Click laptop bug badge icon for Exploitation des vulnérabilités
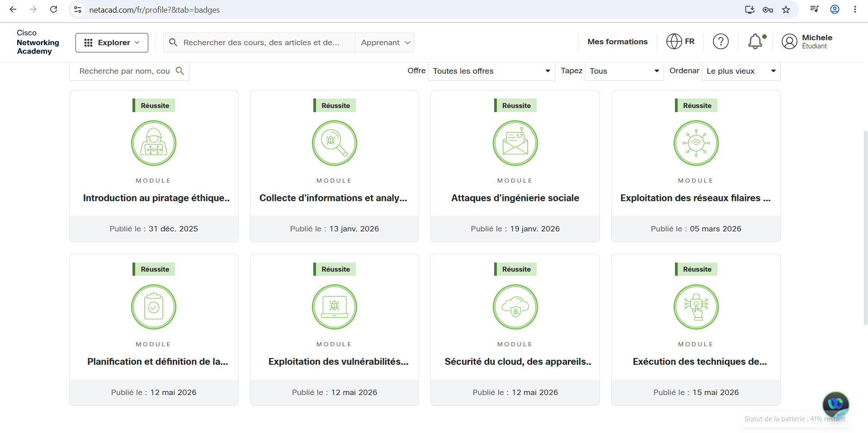The height and width of the screenshot is (433, 868). (x=335, y=307)
